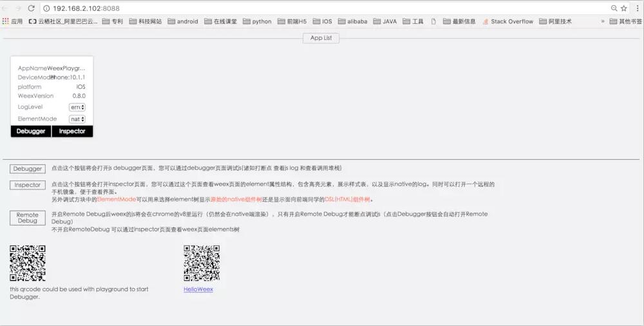Screen dimensions: 644x326
Task: Open the zoom indicator in address bar
Action: pyautogui.click(x=614, y=8)
